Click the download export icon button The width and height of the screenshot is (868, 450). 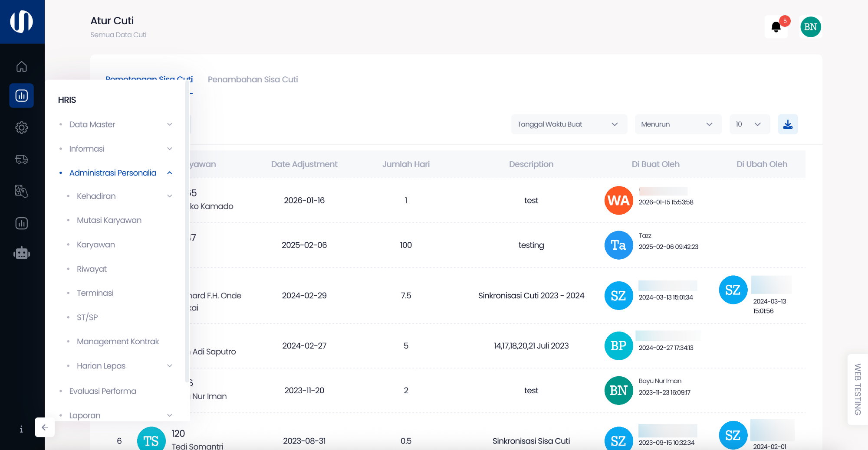click(x=787, y=124)
